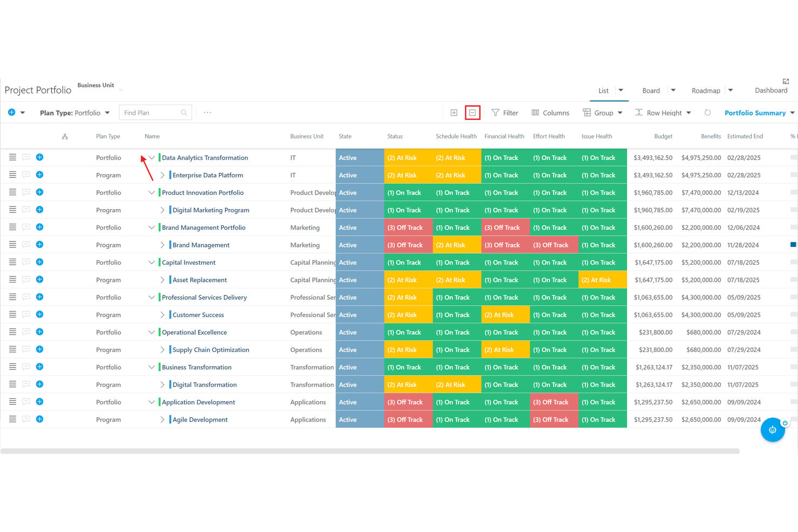Expand the Enterprise Data Platform program
The width and height of the screenshot is (798, 532).
162,175
